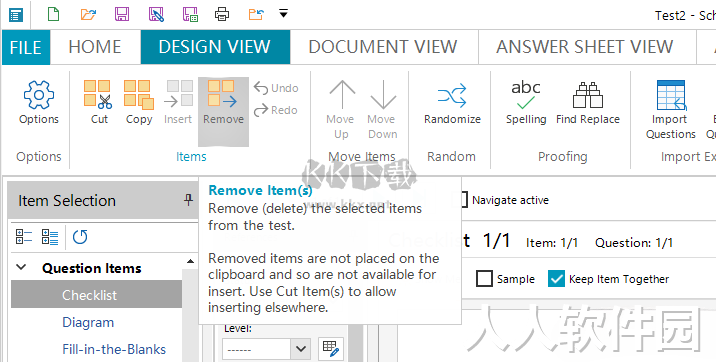Viewport: 716px width, 362px height.
Task: Cut the selected items
Action: pyautogui.click(x=98, y=103)
